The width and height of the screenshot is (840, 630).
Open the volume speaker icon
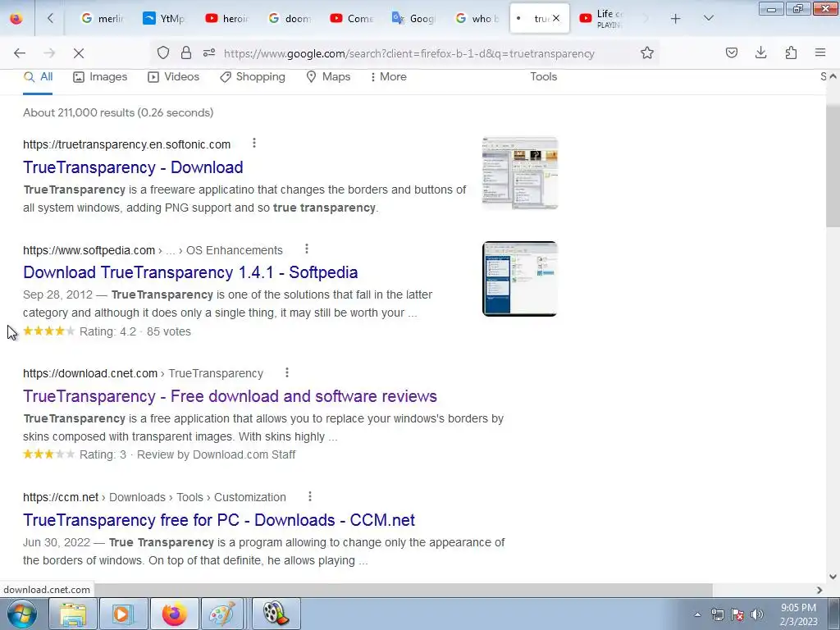(x=757, y=614)
